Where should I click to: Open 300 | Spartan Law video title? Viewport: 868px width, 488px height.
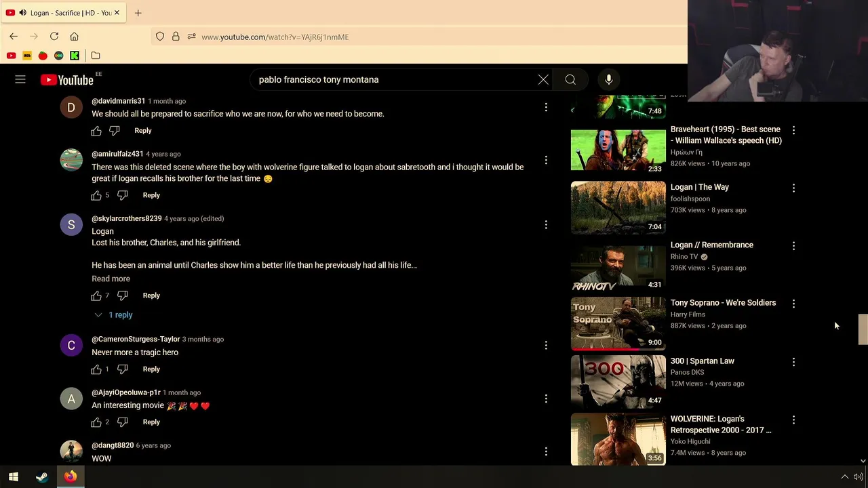(x=703, y=361)
